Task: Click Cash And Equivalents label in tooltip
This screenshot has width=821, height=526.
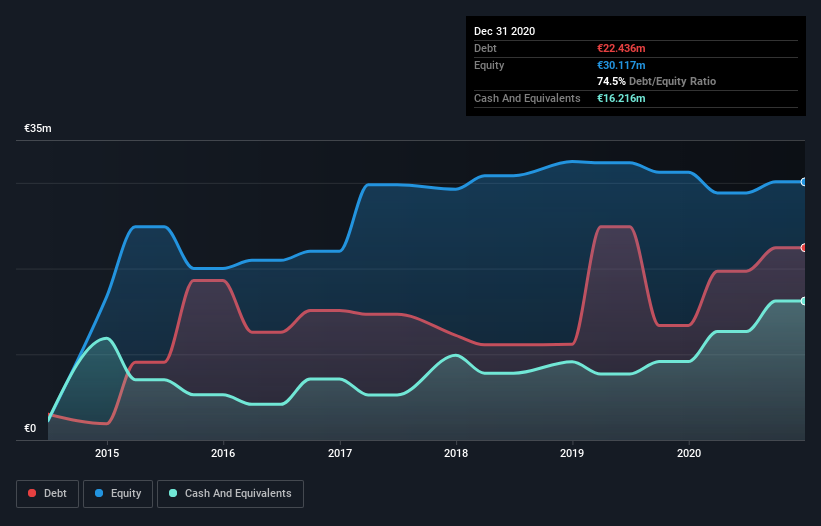Action: coord(527,98)
